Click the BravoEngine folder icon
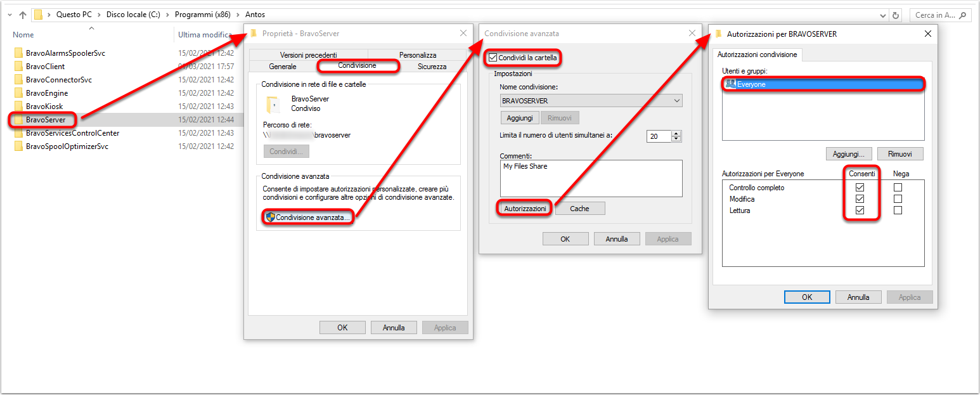The height and width of the screenshot is (395, 980). [x=18, y=93]
